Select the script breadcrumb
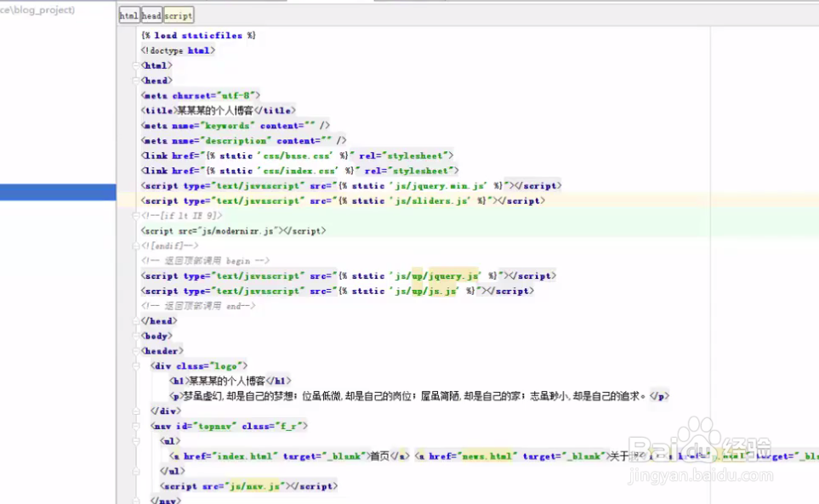 pyautogui.click(x=179, y=15)
